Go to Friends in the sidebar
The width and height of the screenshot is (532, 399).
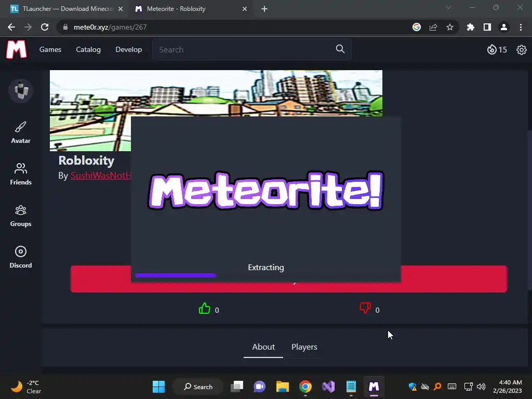coord(21,174)
